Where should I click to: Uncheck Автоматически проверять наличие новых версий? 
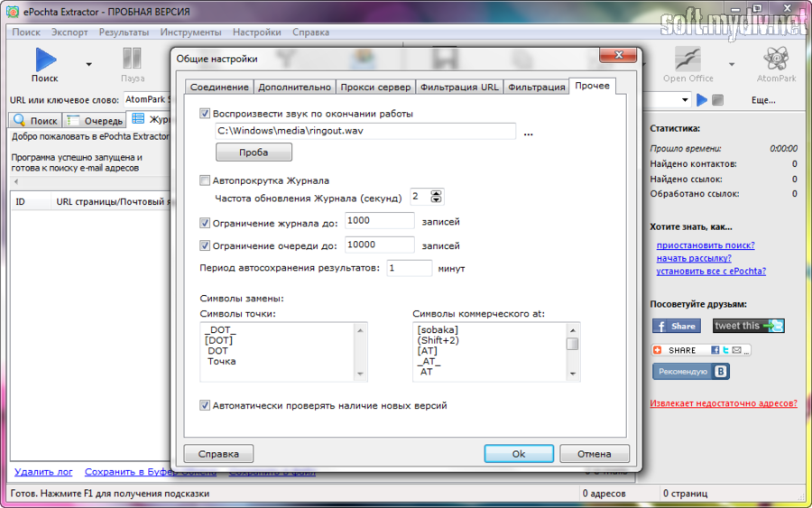coord(205,405)
